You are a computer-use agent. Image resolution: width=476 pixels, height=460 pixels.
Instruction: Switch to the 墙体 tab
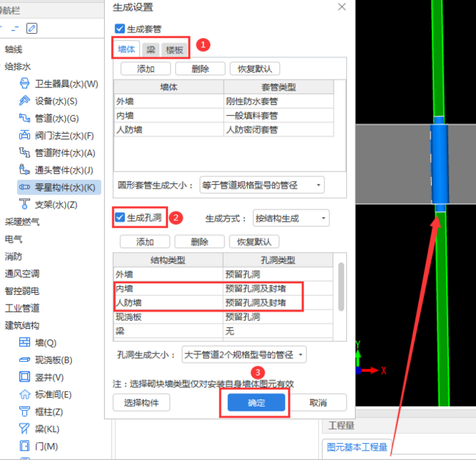[126, 49]
